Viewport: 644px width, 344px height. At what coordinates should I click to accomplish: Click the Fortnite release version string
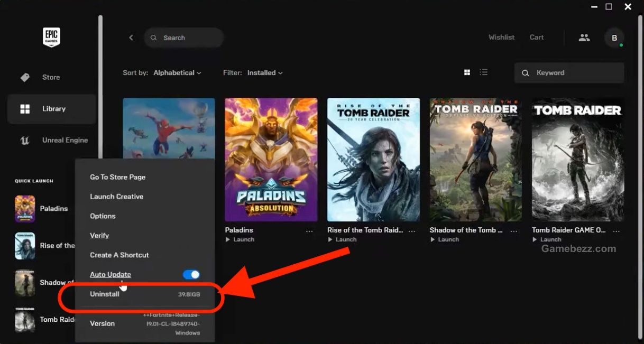point(172,324)
